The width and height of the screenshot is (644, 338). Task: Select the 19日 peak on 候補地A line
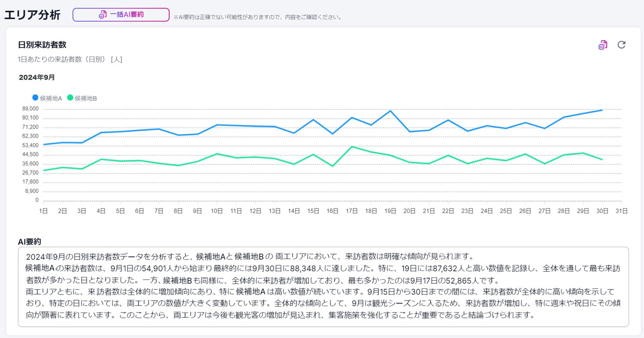pyautogui.click(x=390, y=111)
